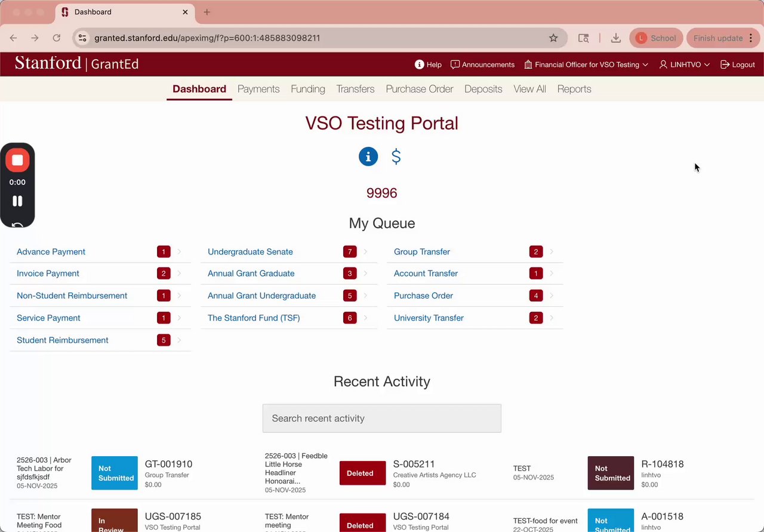
Task: Click the tab search icon in toolbar
Action: tap(584, 38)
